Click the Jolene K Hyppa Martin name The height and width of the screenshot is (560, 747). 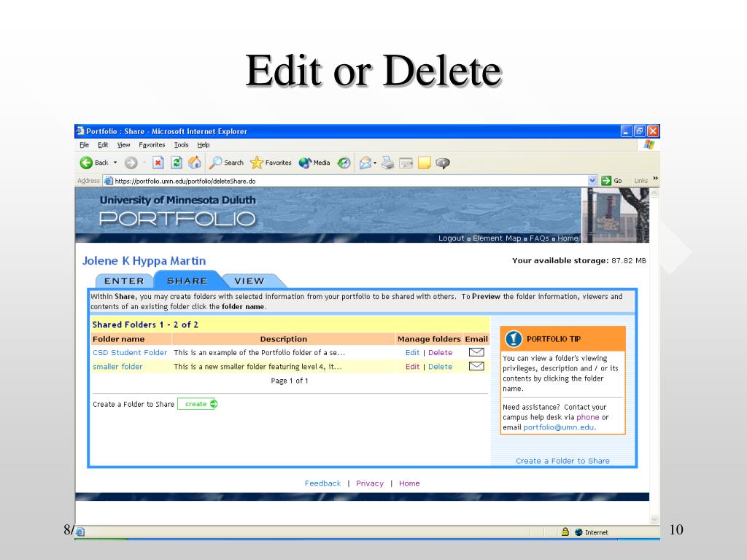click(144, 261)
